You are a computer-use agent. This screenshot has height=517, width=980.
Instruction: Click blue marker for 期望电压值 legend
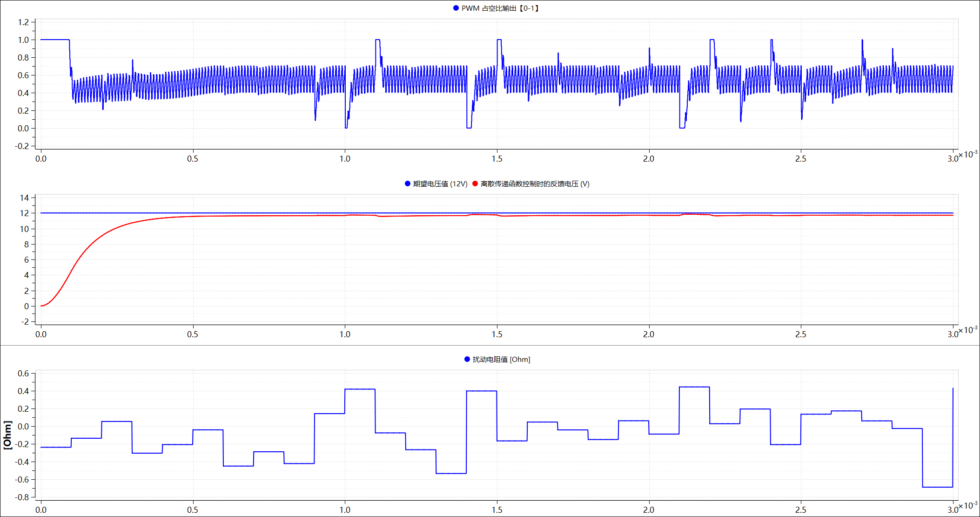(408, 184)
